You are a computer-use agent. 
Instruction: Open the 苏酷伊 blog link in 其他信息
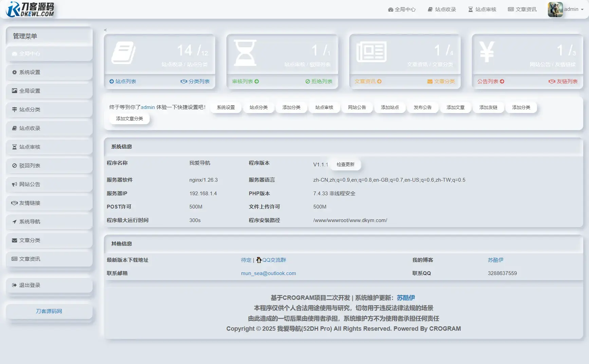pos(496,260)
